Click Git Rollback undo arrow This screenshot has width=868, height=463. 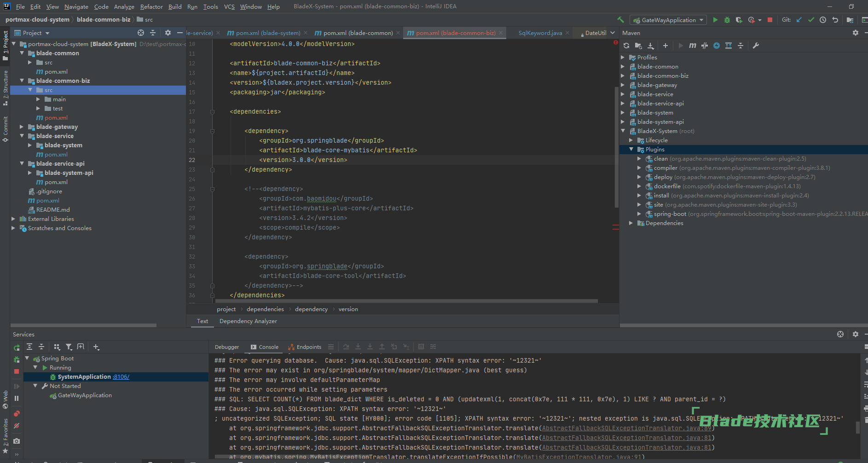point(835,20)
